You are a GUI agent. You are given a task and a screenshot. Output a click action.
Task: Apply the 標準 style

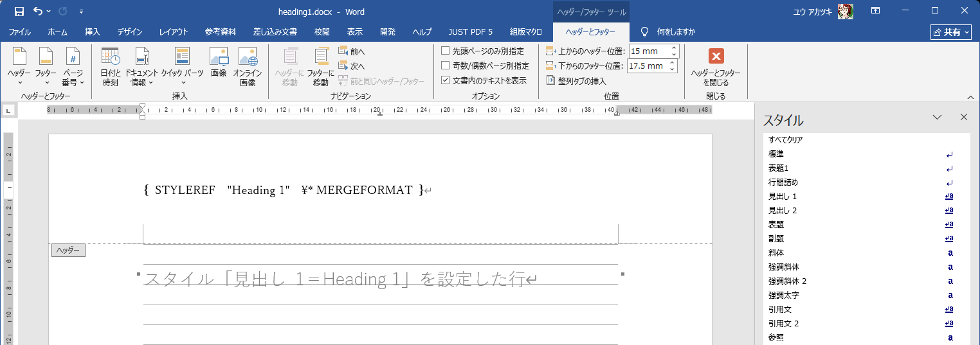(x=866, y=154)
